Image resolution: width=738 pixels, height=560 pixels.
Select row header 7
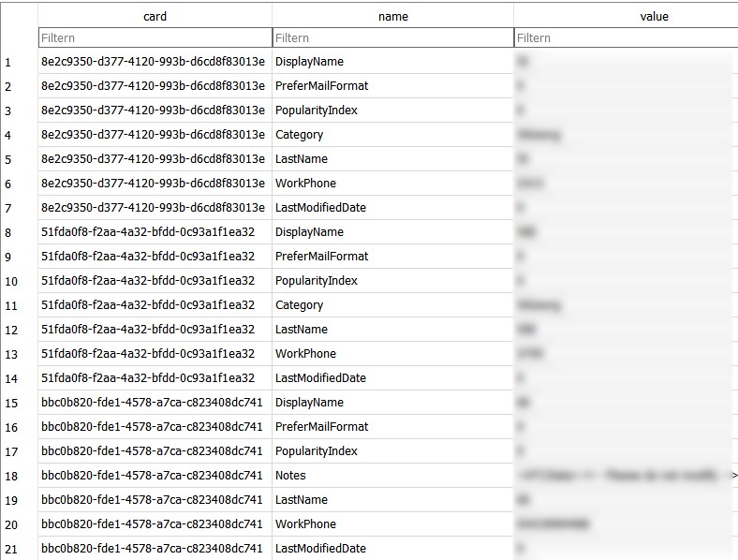pos(19,208)
